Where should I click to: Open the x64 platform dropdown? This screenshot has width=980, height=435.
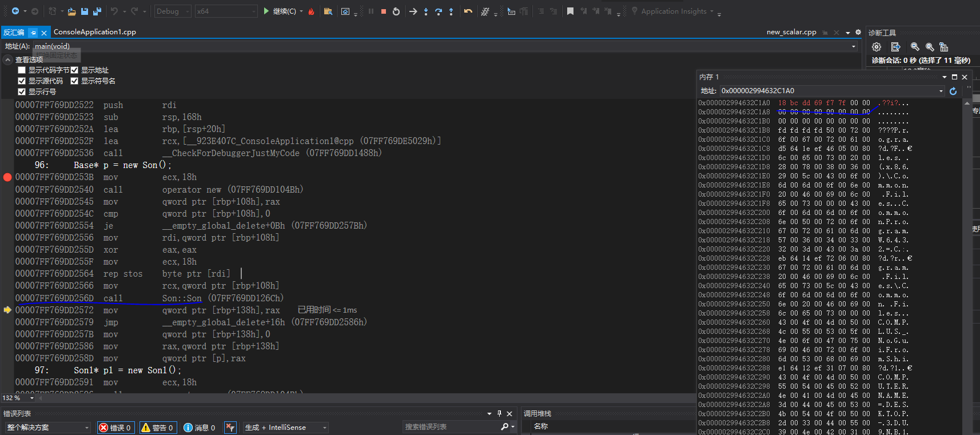pos(226,11)
